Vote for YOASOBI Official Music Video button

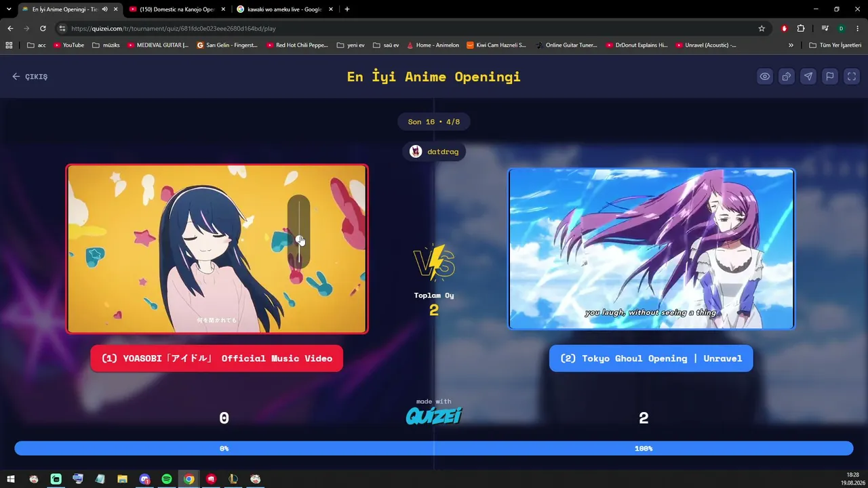click(216, 359)
